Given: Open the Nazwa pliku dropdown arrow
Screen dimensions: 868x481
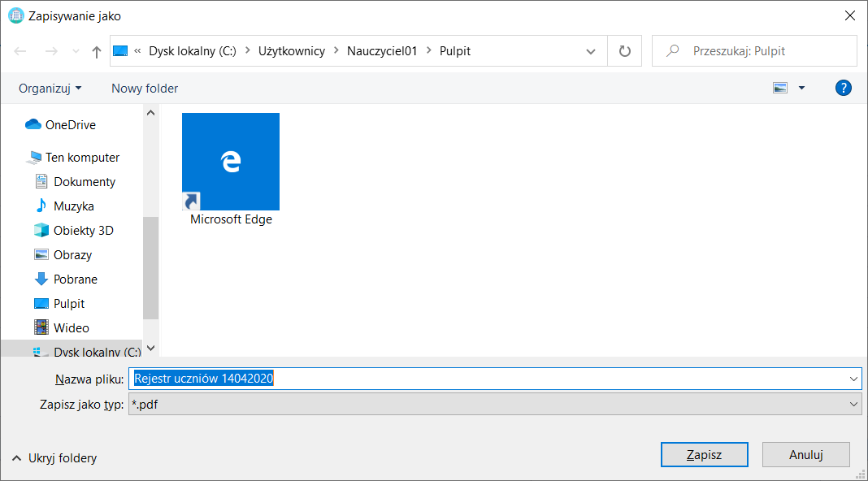Looking at the screenshot, I should 853,379.
